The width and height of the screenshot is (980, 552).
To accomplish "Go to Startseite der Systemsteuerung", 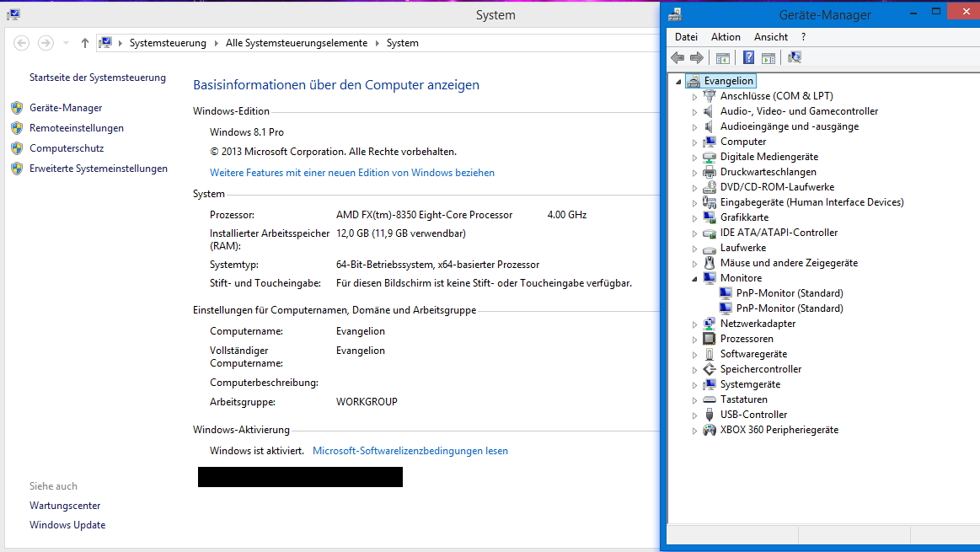I will point(98,78).
